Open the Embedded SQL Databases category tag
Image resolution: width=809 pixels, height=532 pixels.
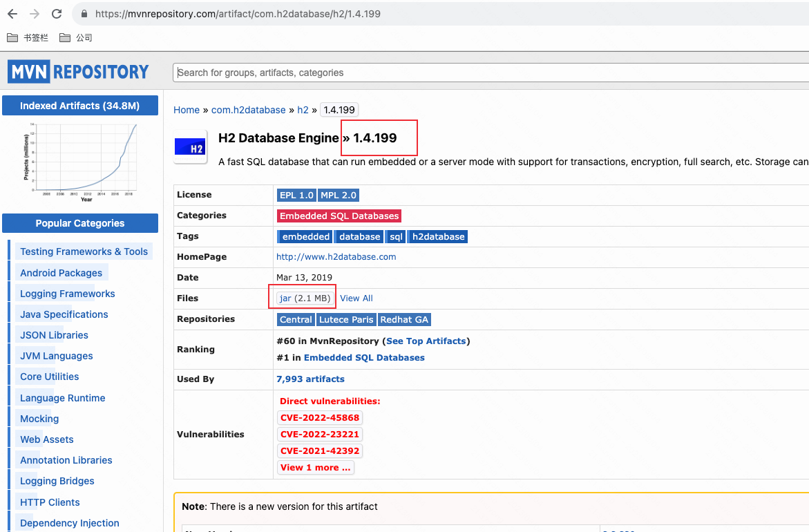click(339, 216)
